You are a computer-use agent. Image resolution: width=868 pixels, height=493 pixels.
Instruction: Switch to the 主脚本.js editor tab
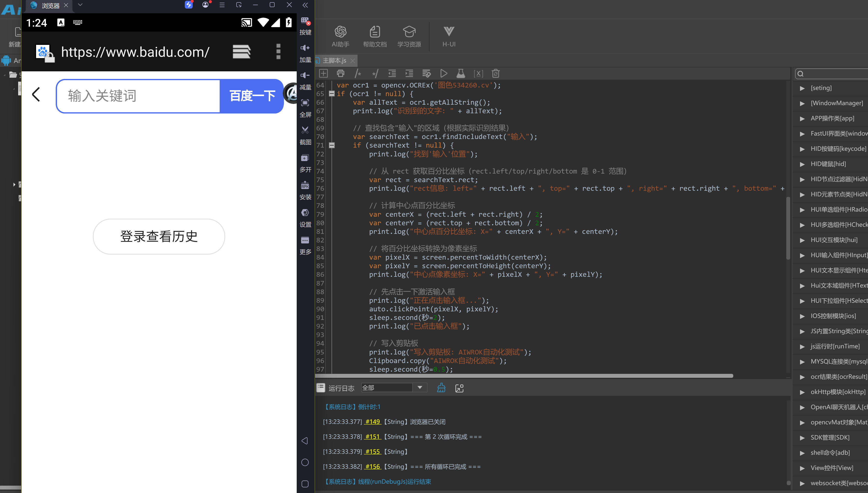click(334, 61)
